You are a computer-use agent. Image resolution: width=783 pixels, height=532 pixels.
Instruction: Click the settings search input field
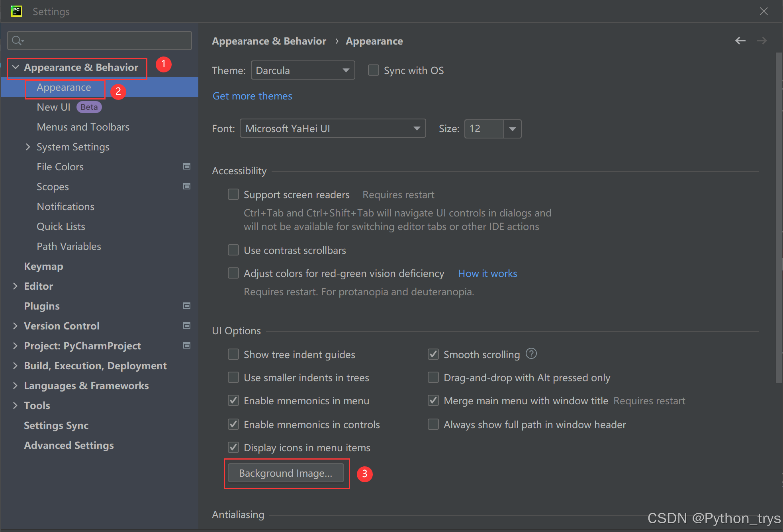106,41
